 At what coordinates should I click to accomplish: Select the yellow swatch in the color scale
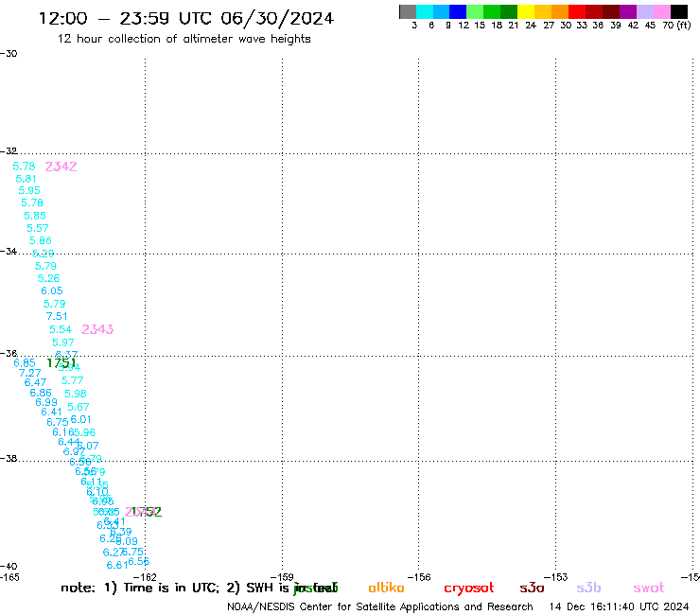coord(526,11)
